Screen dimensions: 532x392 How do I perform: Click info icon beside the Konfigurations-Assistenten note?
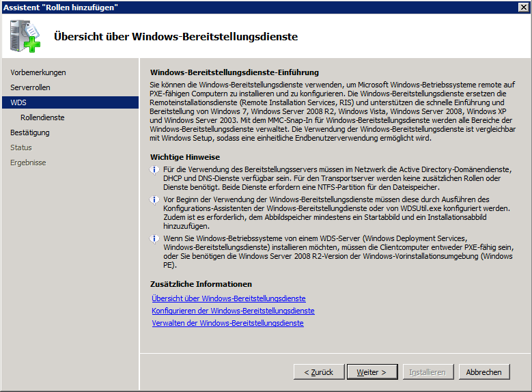[155, 199]
